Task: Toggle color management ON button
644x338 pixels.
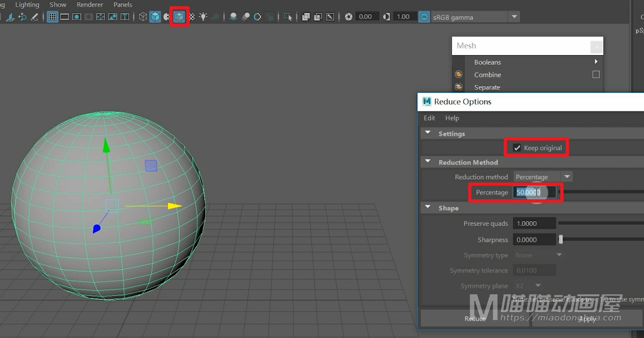Action: pyautogui.click(x=424, y=17)
